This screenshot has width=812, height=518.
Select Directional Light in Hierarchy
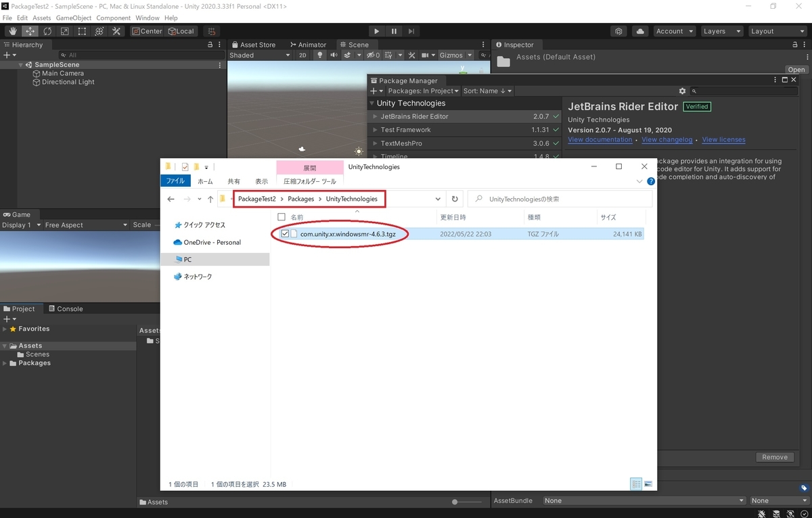68,83
